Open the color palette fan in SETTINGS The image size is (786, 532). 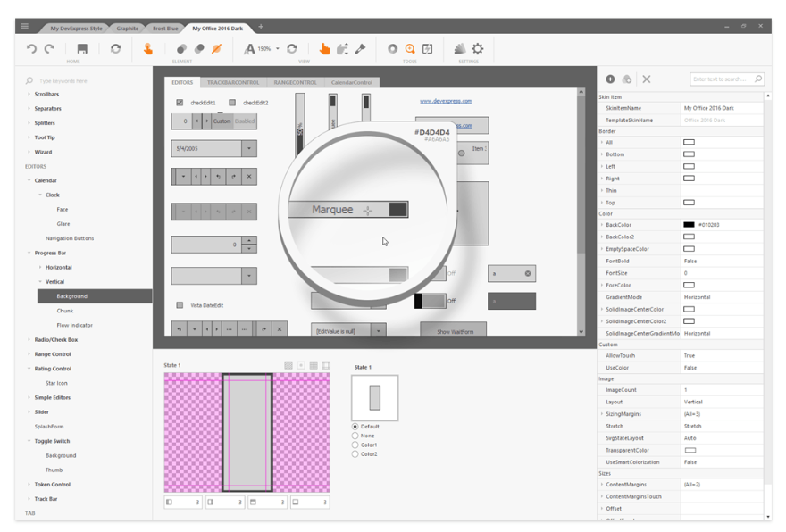(460, 48)
